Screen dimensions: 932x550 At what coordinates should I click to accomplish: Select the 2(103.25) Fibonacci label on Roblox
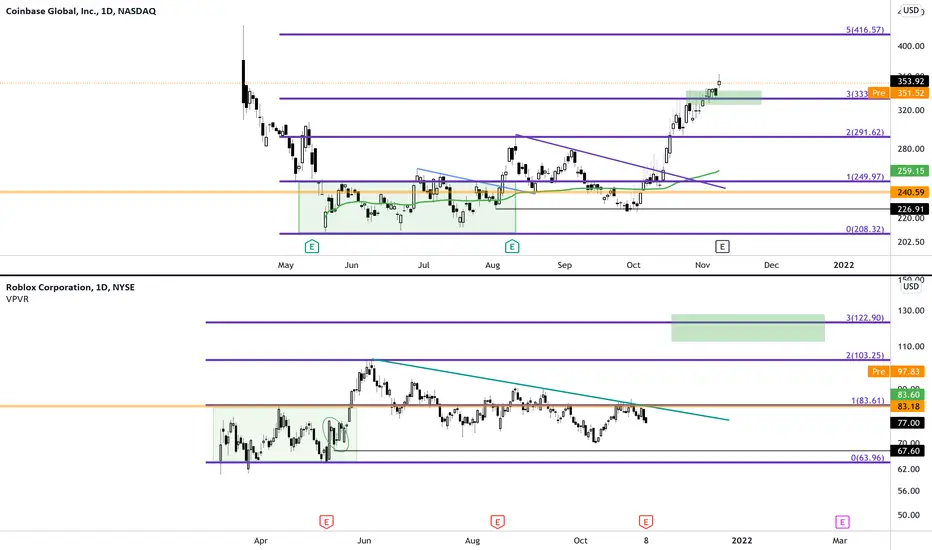(865, 355)
